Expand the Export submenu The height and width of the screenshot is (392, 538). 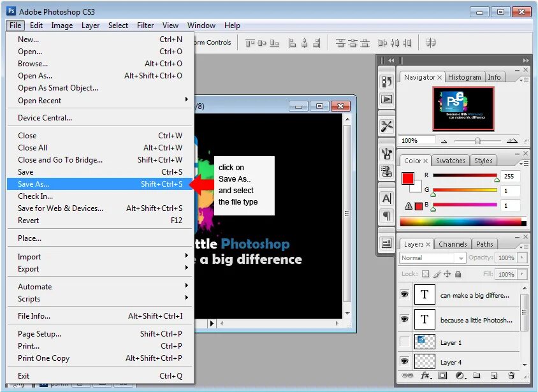point(100,269)
